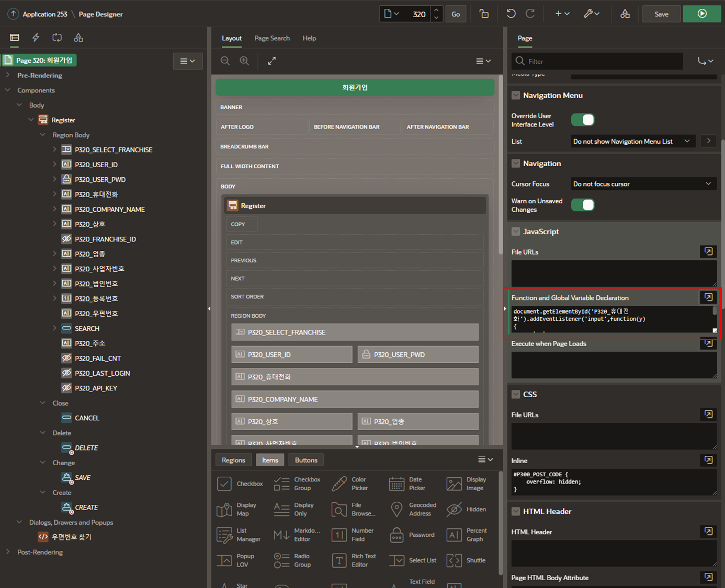Increment the page number stepper up

[x=436, y=10]
